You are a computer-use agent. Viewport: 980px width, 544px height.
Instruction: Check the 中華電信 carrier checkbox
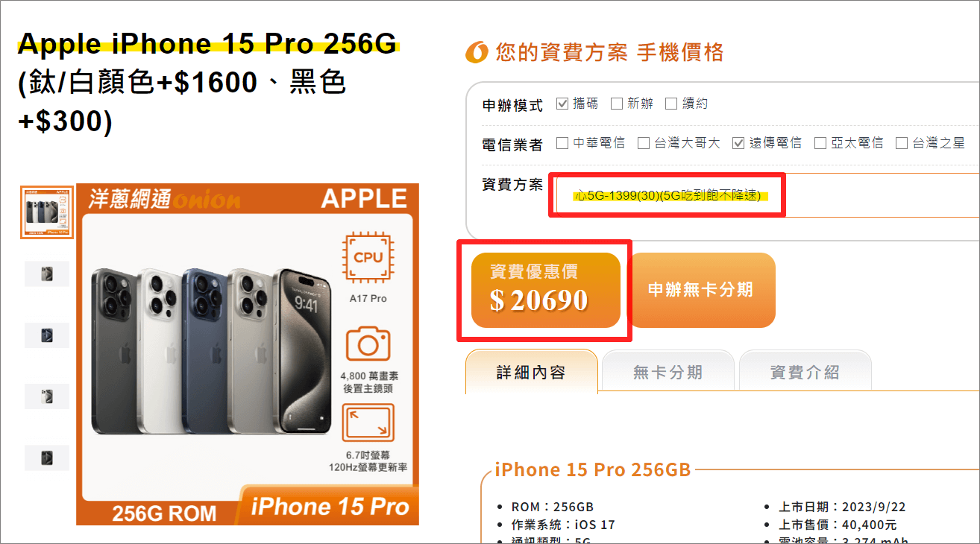click(562, 143)
